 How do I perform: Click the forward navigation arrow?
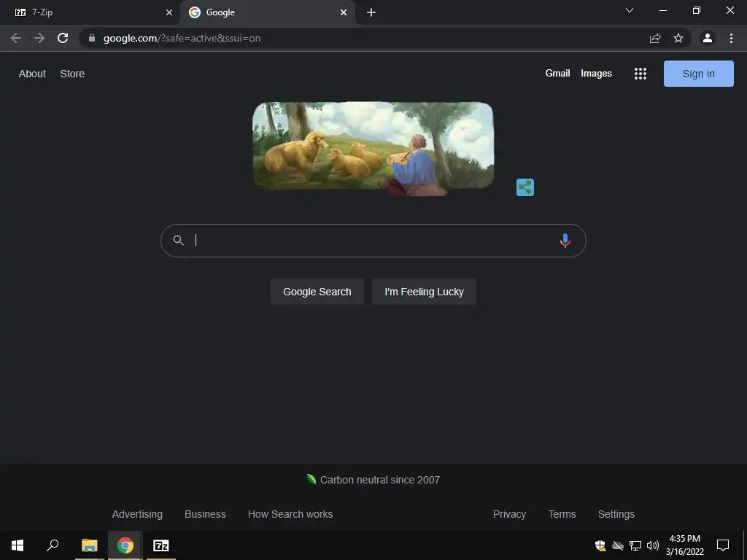point(39,38)
